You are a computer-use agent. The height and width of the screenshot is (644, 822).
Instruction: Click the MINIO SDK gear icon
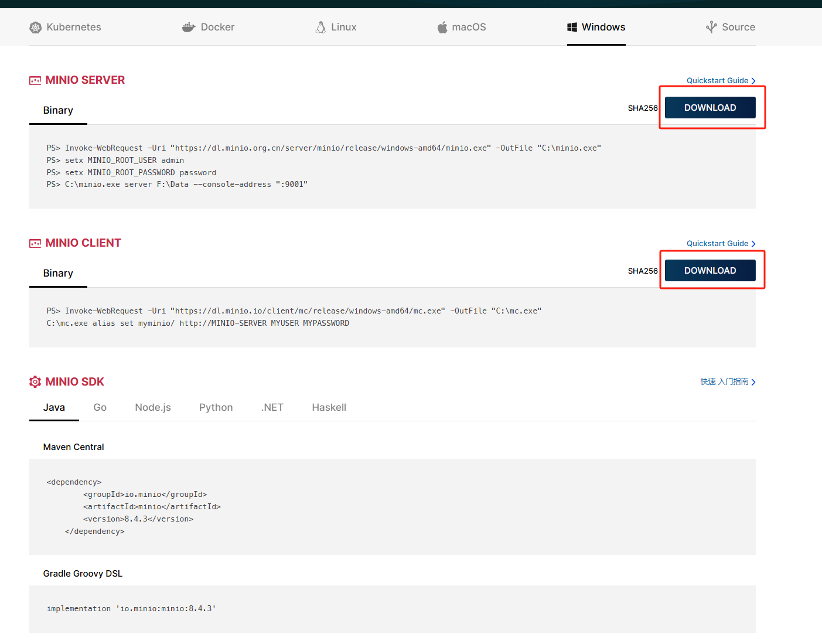coord(35,382)
